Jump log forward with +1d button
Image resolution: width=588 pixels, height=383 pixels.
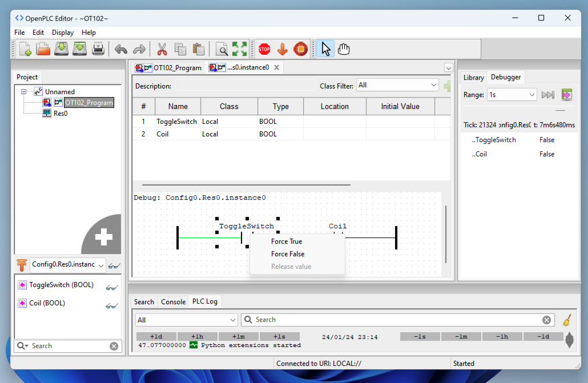(x=156, y=337)
